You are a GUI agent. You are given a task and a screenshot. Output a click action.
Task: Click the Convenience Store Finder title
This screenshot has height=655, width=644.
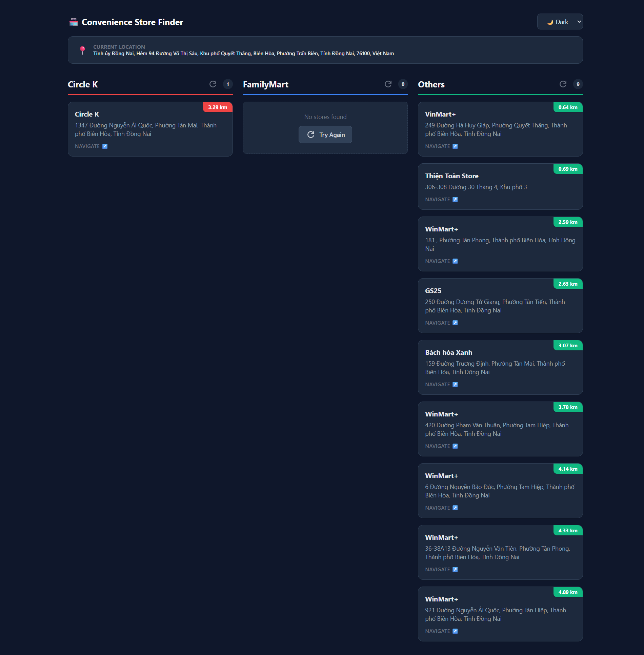[x=133, y=22]
